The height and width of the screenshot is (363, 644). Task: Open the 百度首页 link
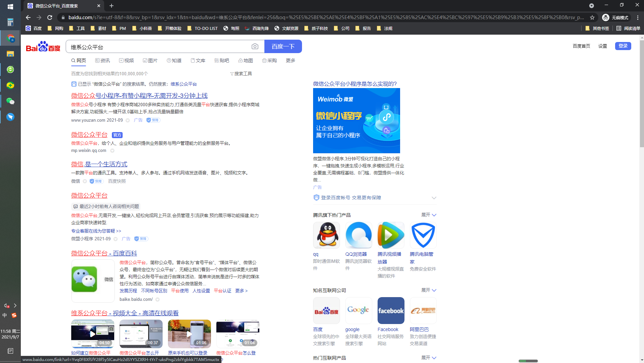[582, 46]
